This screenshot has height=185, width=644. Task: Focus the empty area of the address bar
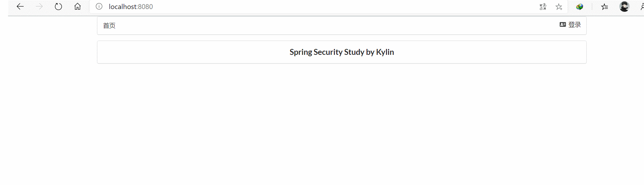click(x=330, y=7)
